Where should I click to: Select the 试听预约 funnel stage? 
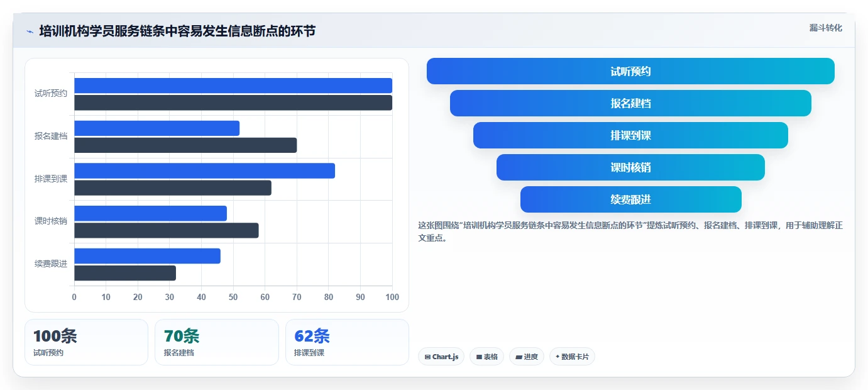[x=630, y=71]
